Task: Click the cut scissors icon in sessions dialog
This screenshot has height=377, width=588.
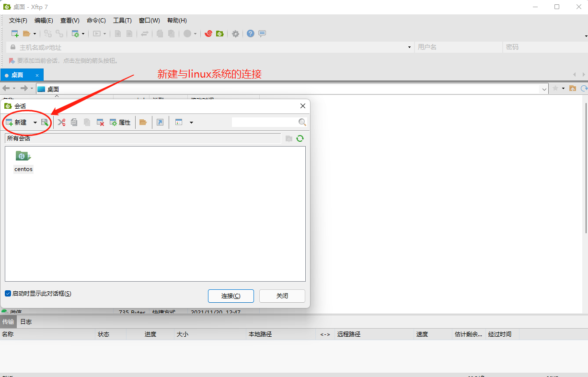Action: [61, 123]
